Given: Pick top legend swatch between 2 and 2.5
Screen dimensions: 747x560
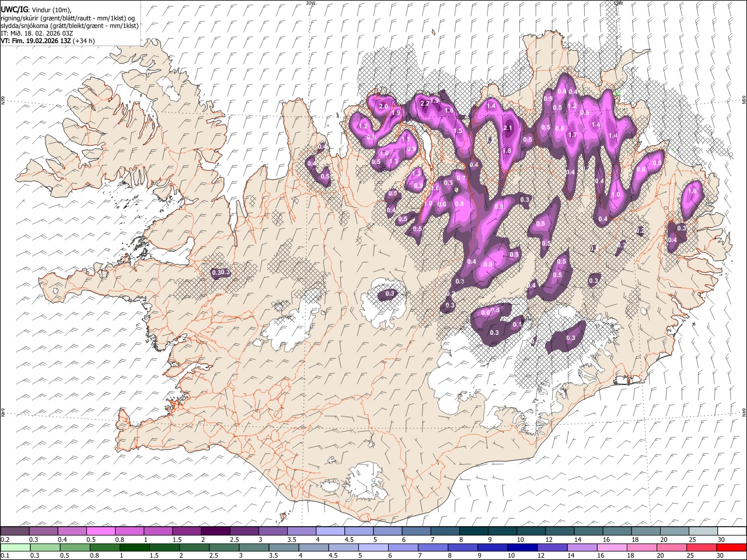Looking at the screenshot, I should point(215,531).
